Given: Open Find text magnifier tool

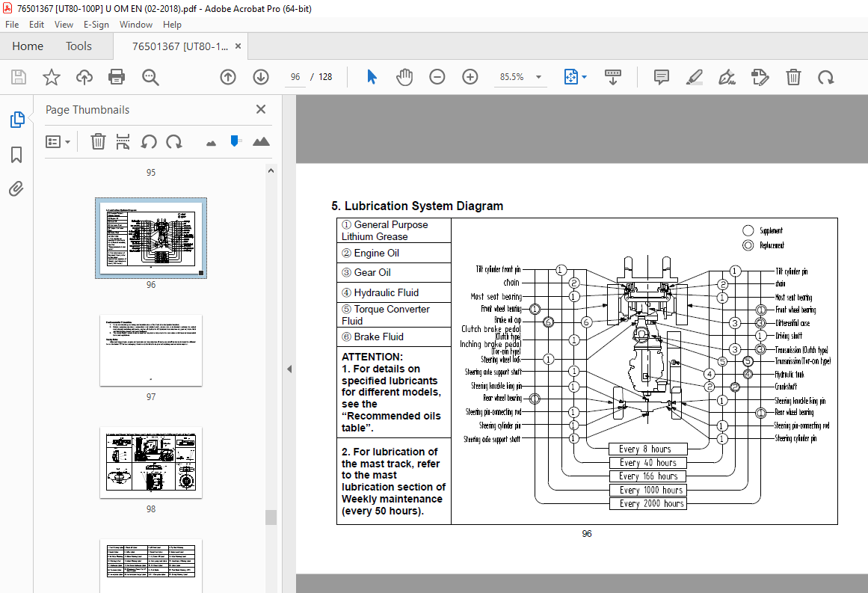Looking at the screenshot, I should click(x=150, y=77).
